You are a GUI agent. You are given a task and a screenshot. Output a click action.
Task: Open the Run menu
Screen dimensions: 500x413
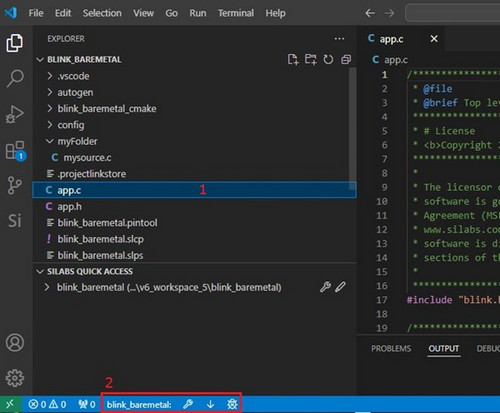pos(198,13)
